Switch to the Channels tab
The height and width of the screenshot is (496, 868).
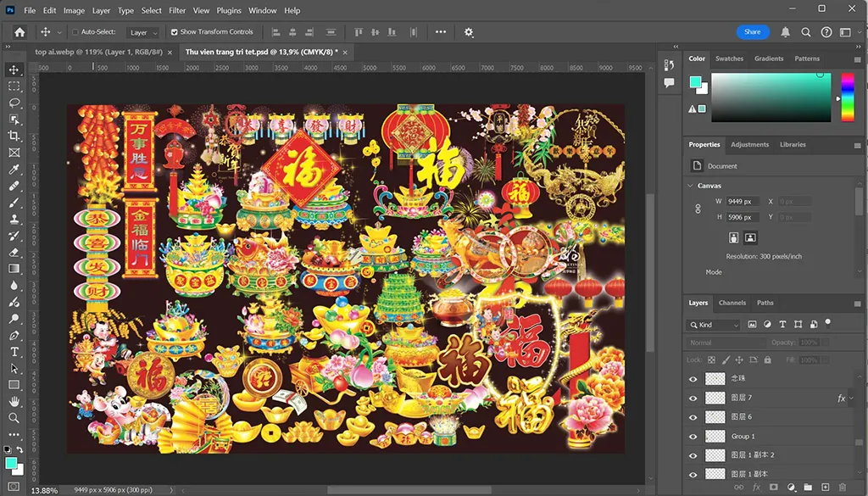pyautogui.click(x=732, y=303)
